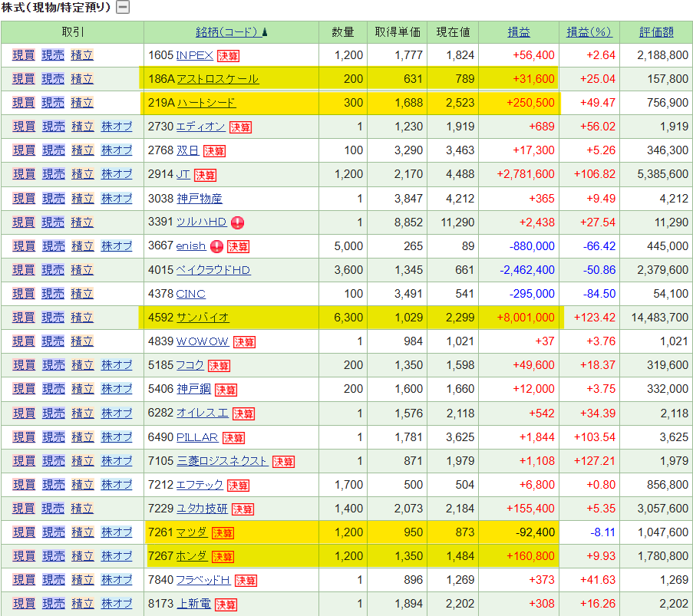Screen dimensions: 693x616
Task: Open the 決算 badge beside 三菱ロジスネクスト
Action: coord(283,461)
